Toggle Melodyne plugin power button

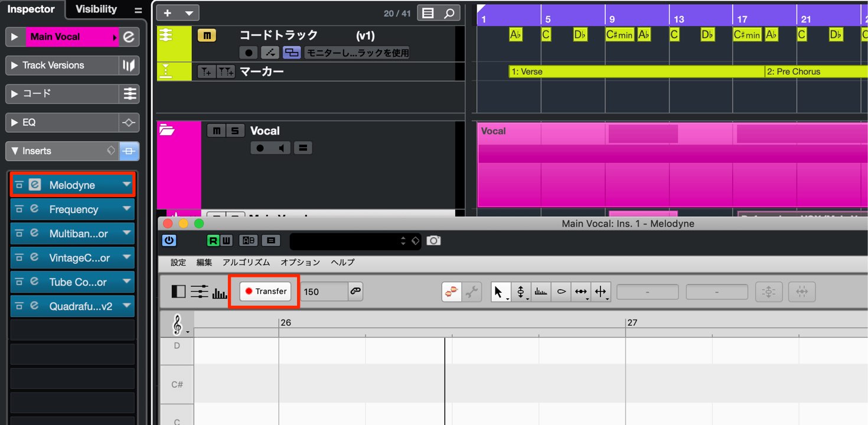[x=169, y=240]
